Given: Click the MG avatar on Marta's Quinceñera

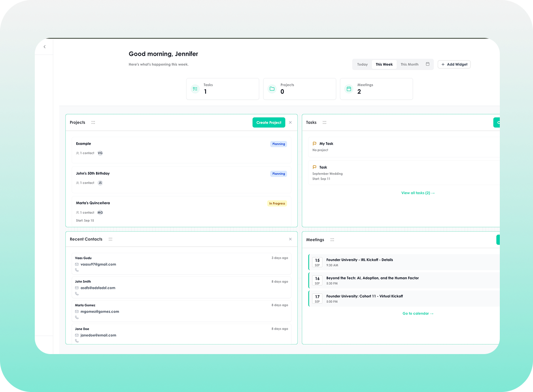Looking at the screenshot, I should (x=100, y=212).
